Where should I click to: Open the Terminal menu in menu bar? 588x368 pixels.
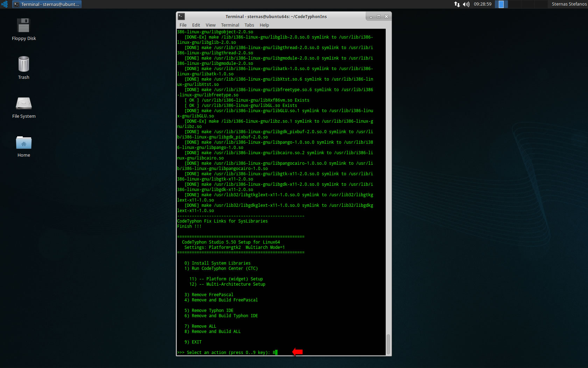pyautogui.click(x=230, y=25)
